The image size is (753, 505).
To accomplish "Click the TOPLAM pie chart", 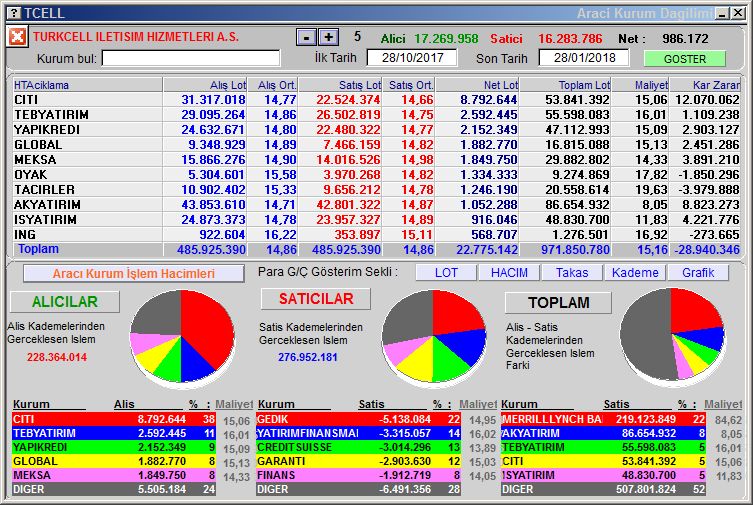I will tap(672, 336).
